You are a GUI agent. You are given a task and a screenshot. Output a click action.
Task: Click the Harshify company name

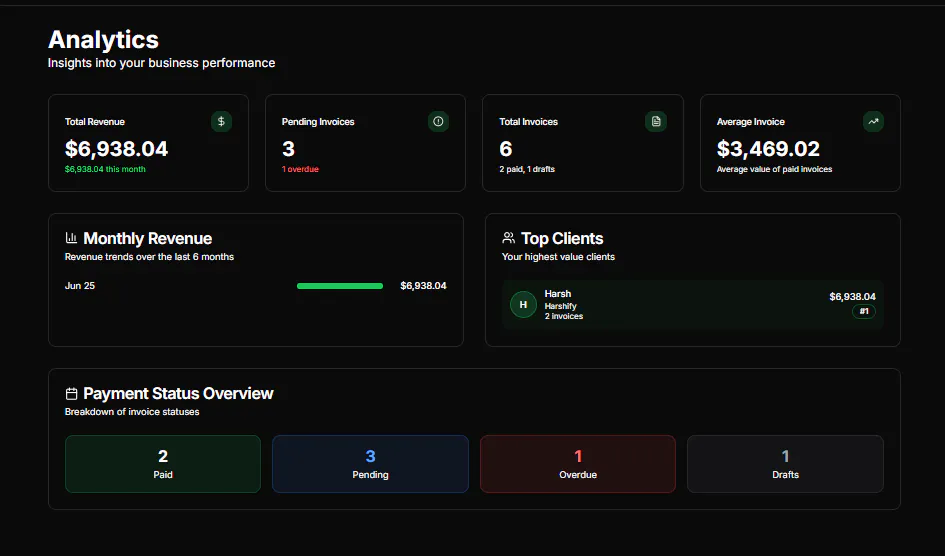560,306
